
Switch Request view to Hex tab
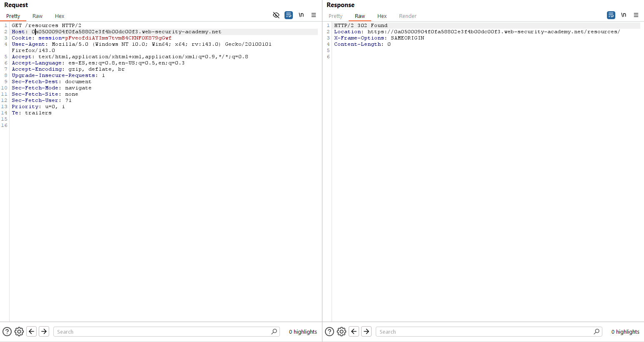[x=60, y=16]
